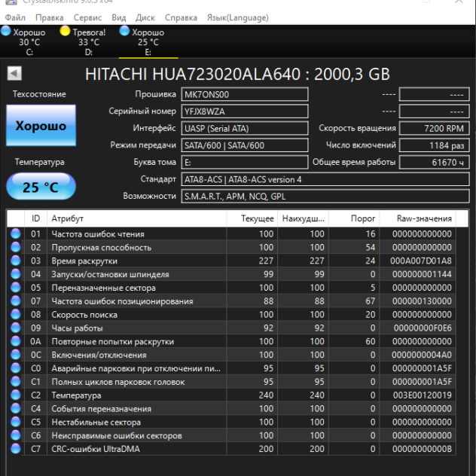Image resolution: width=476 pixels, height=476 pixels.
Task: Click raw value 00000000000B
Action: 422,449
